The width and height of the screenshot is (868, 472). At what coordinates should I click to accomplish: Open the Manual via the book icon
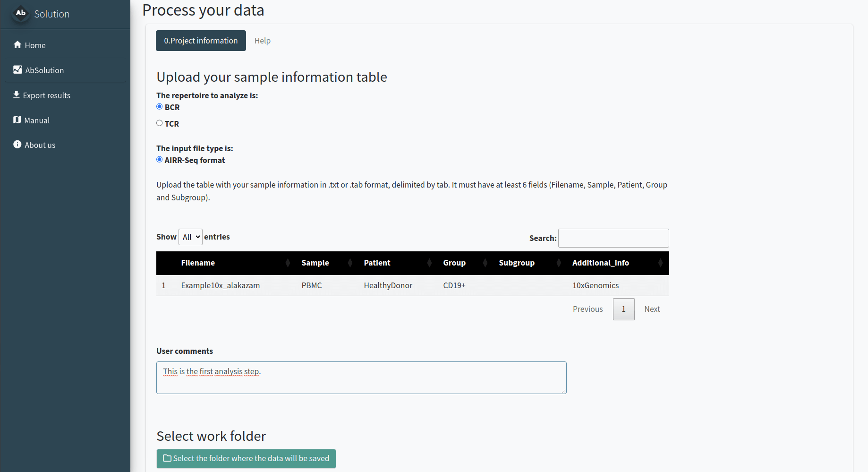coord(17,120)
